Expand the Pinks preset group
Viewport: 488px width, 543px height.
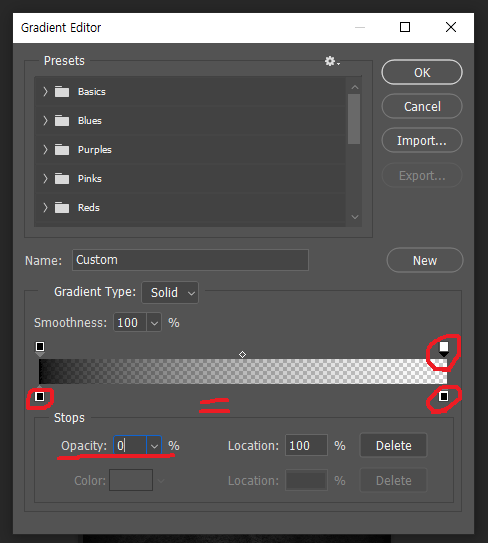tap(45, 179)
